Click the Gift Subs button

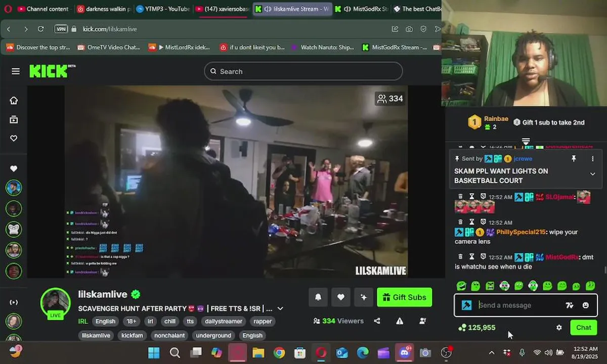[405, 297]
